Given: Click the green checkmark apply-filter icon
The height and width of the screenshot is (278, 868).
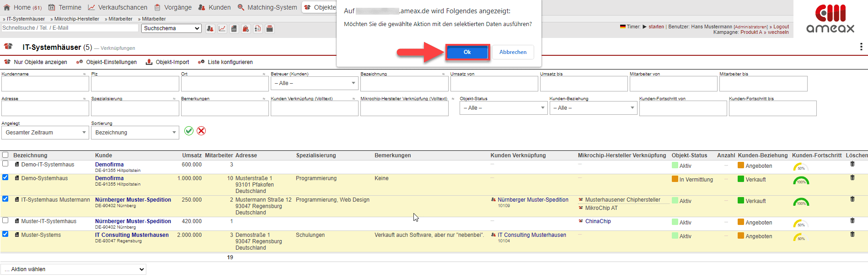Looking at the screenshot, I should pyautogui.click(x=189, y=131).
